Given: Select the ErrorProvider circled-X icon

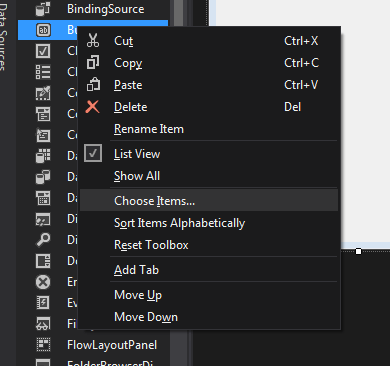Looking at the screenshot, I should (43, 282).
